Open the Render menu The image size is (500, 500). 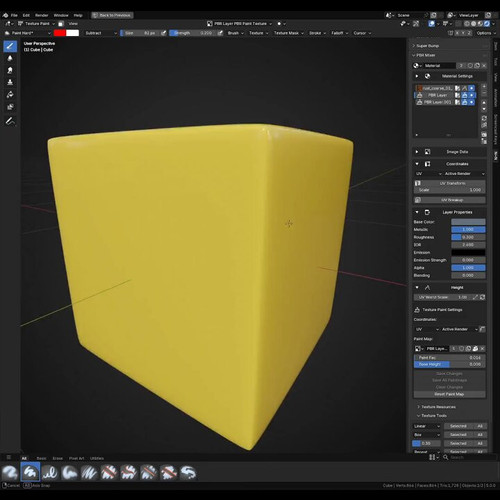[42, 15]
